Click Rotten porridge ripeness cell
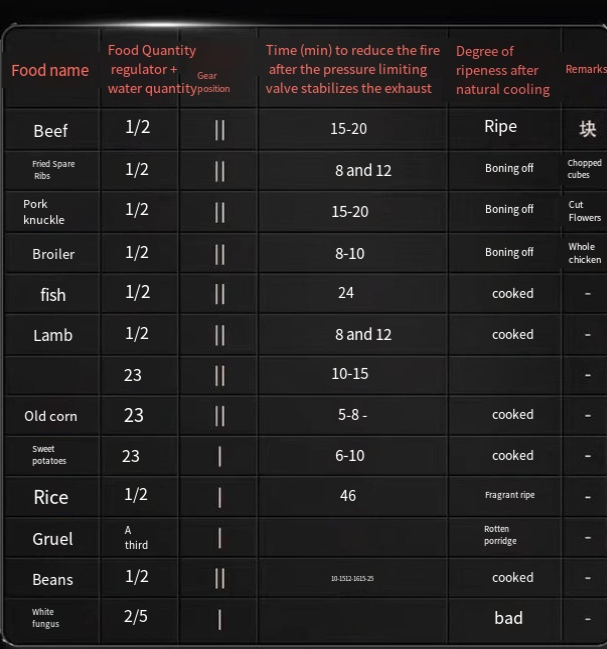This screenshot has width=607, height=649. pos(500,535)
